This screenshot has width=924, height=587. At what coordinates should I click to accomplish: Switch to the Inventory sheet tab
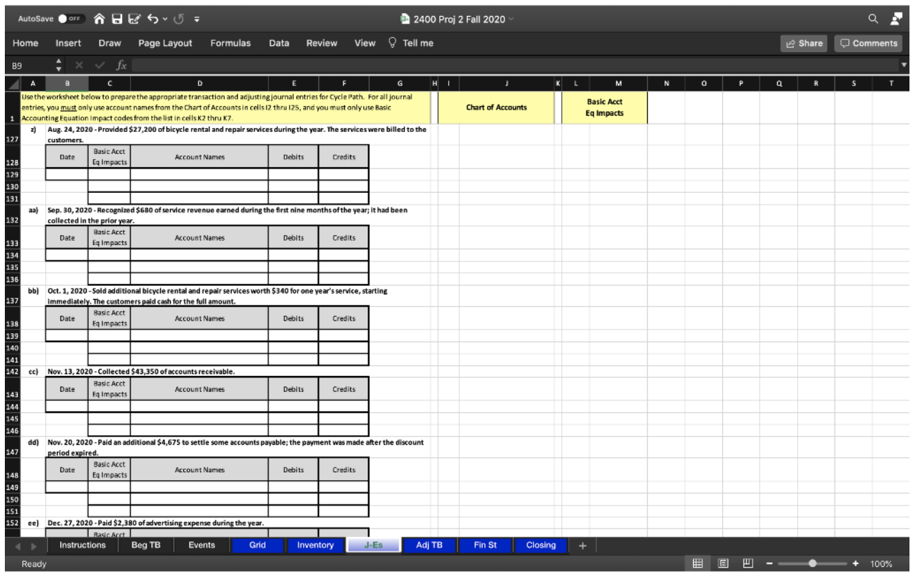coord(315,545)
